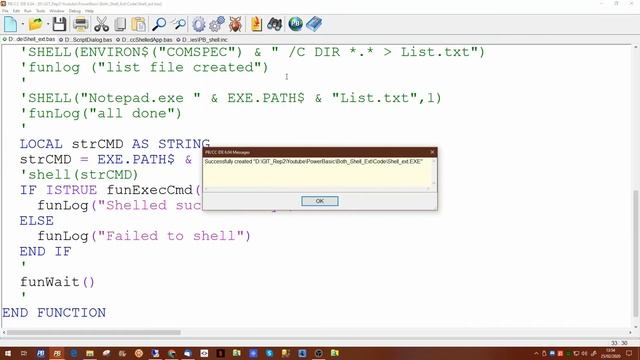Open Find with the magnifier icon
This screenshot has width=640, height=360.
tap(159, 24)
